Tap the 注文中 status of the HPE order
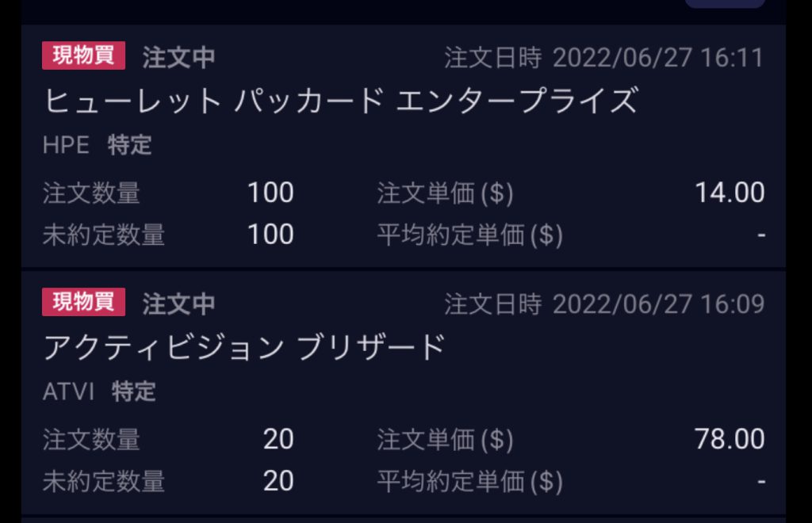Image resolution: width=812 pixels, height=523 pixels. coord(178,58)
